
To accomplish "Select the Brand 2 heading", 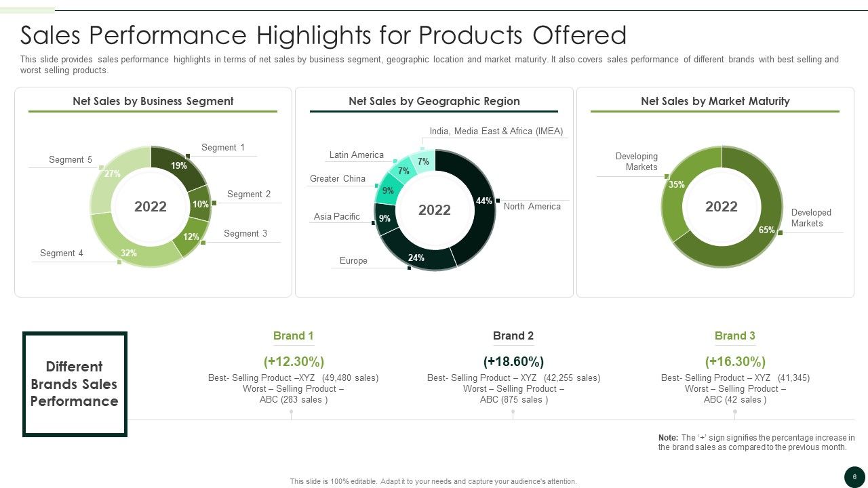I will pyautogui.click(x=513, y=335).
